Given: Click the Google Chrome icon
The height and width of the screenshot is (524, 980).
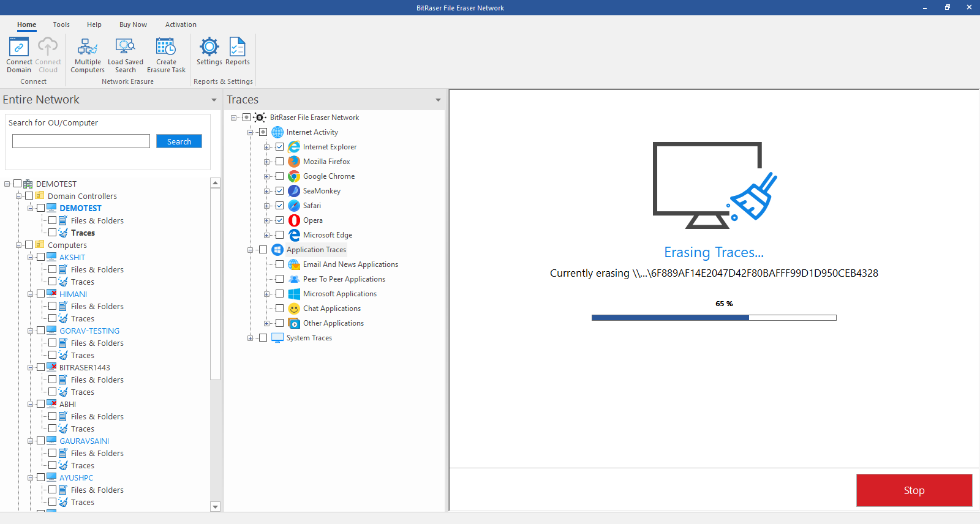Looking at the screenshot, I should point(295,176).
